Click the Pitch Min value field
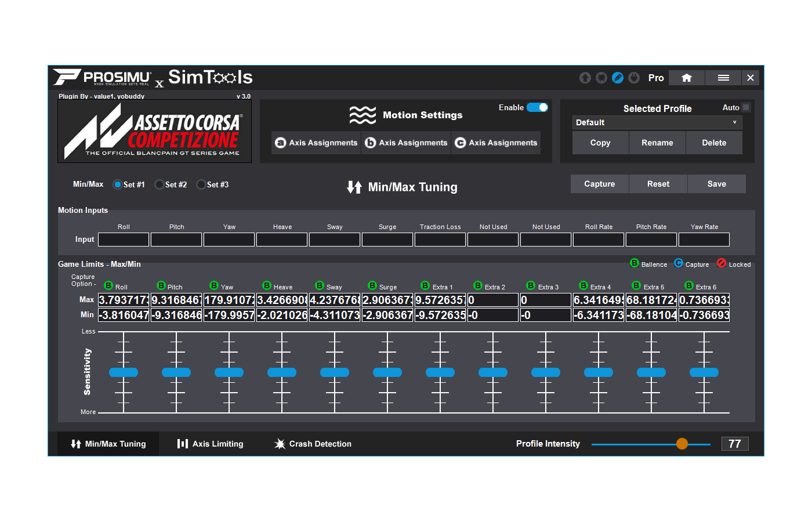 [x=176, y=315]
